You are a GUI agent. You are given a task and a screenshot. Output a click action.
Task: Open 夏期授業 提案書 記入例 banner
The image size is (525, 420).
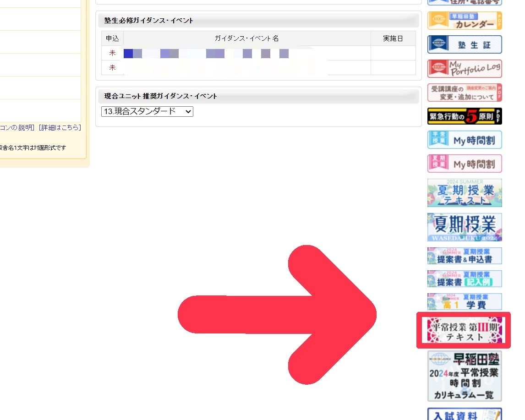(x=465, y=279)
